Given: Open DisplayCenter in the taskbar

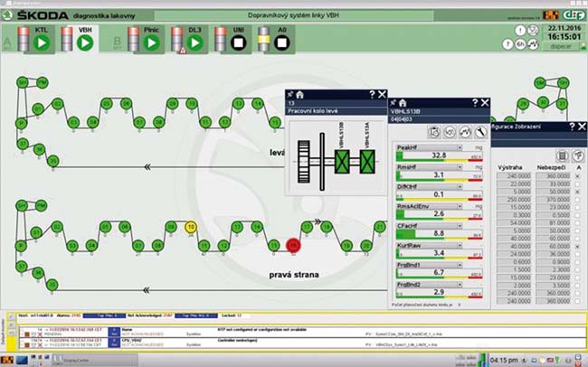Looking at the screenshot, I should (95, 360).
